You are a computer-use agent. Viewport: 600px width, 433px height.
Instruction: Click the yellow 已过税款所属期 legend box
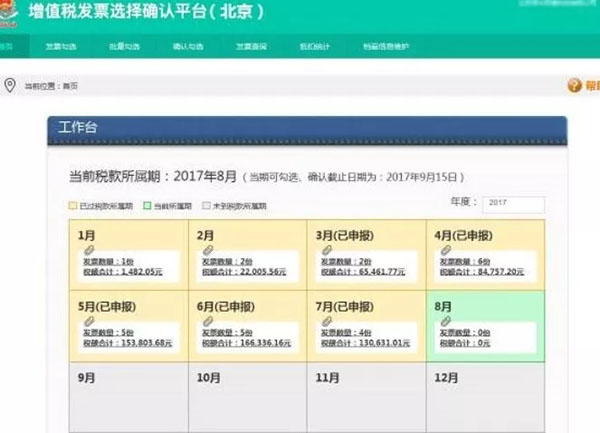pos(73,206)
